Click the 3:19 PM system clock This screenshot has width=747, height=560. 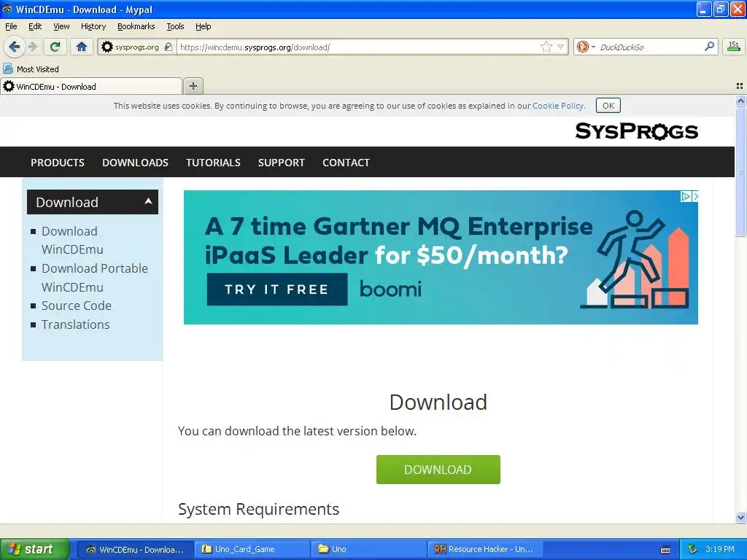720,549
